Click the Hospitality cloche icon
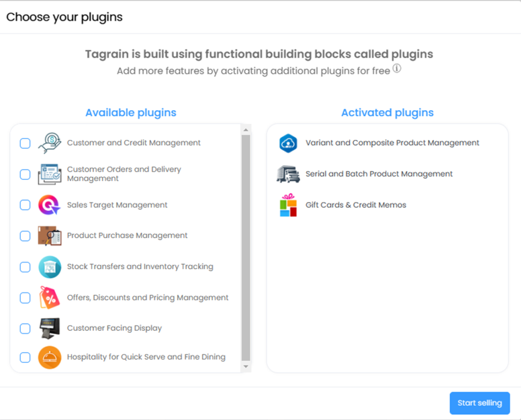The image size is (521, 420). [50, 358]
